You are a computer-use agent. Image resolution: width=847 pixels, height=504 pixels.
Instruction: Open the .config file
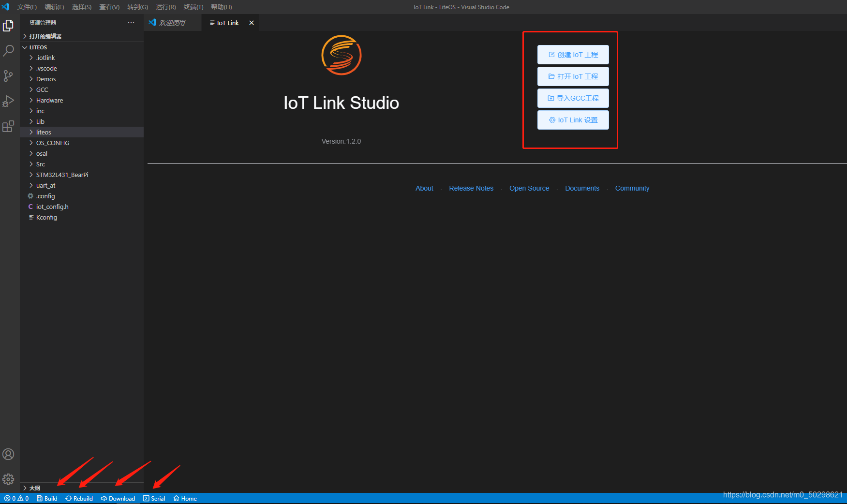(x=82, y=196)
